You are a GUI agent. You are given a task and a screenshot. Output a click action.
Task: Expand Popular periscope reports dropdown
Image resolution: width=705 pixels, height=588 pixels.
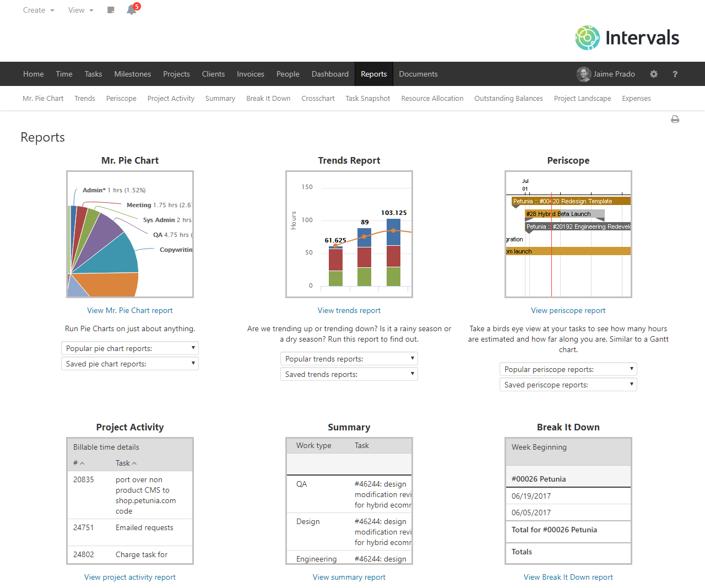(x=568, y=369)
